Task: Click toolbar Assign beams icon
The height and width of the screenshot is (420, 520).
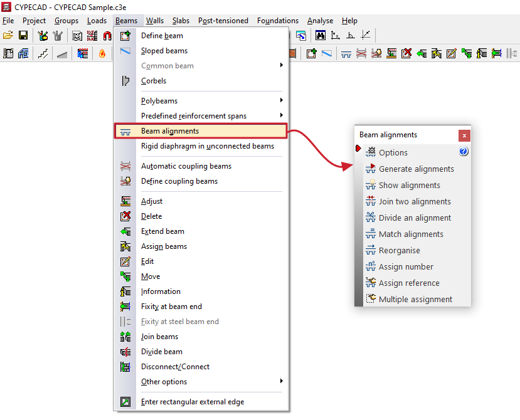Action: (437, 53)
